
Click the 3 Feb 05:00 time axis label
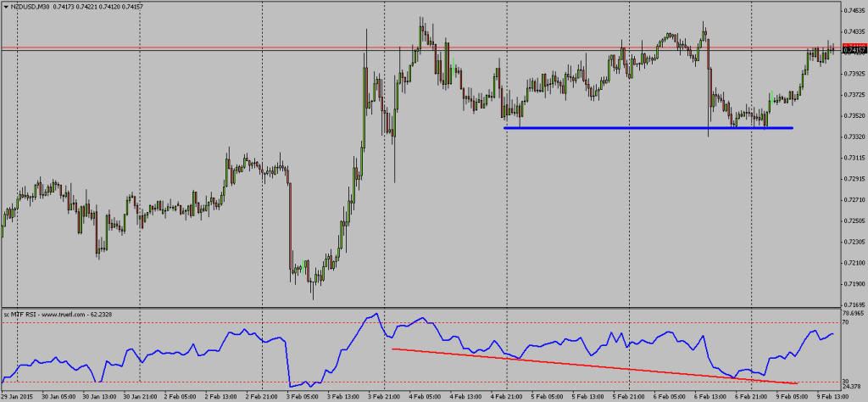coord(304,396)
